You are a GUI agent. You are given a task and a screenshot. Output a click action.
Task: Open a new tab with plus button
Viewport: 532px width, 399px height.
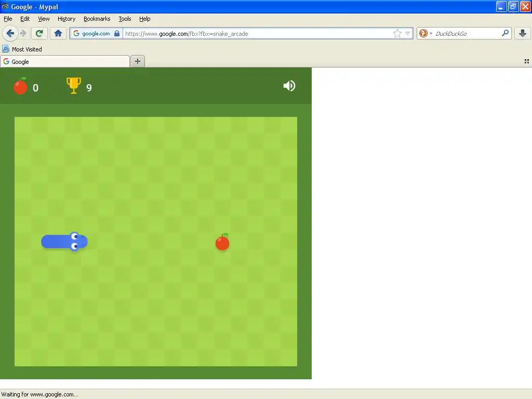tap(137, 61)
